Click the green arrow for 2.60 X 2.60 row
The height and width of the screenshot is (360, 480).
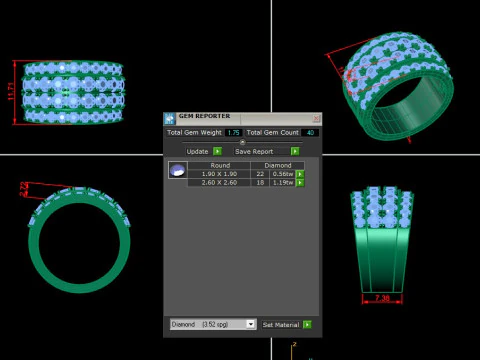coord(300,183)
